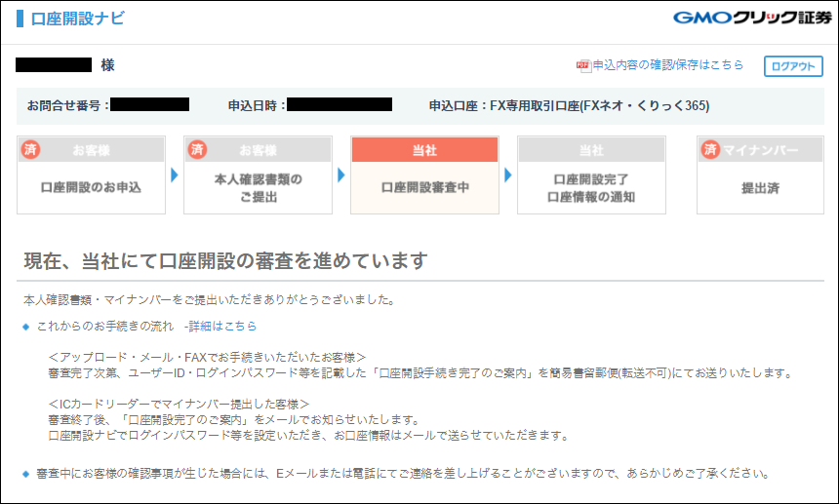Open the 申込内容の確認/保存はこちら link

(667, 64)
